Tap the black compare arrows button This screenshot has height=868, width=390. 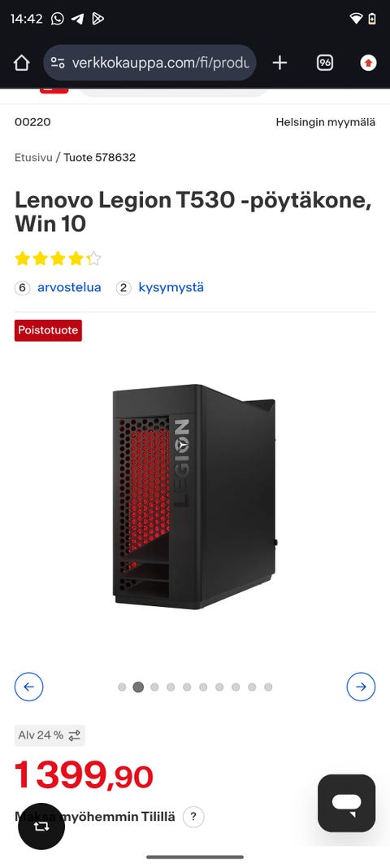41,827
